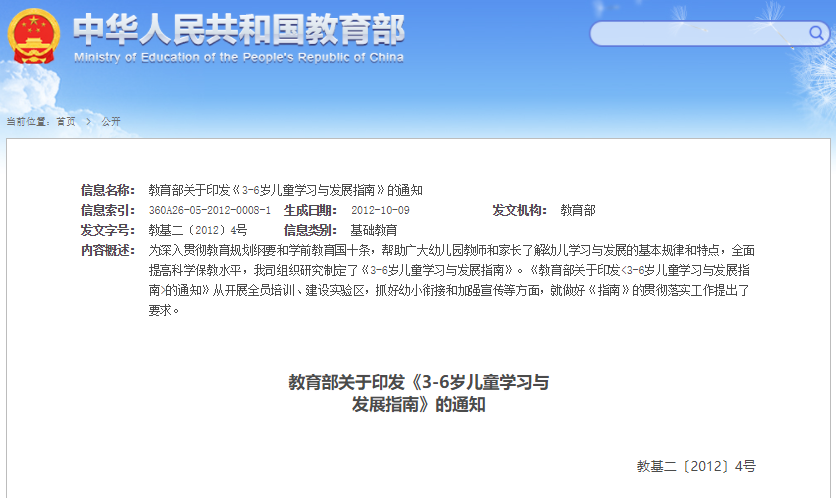Click the 信息类别 label

310,230
